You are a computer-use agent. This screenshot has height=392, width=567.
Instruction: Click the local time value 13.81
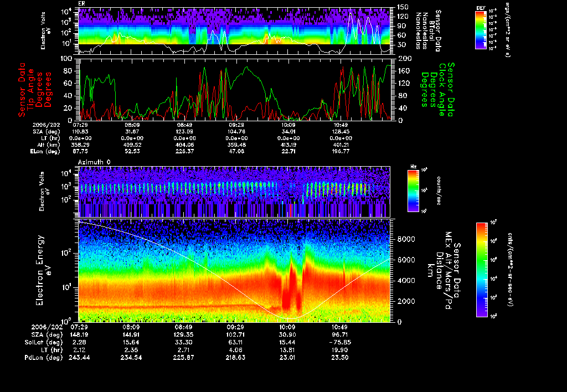click(287, 350)
